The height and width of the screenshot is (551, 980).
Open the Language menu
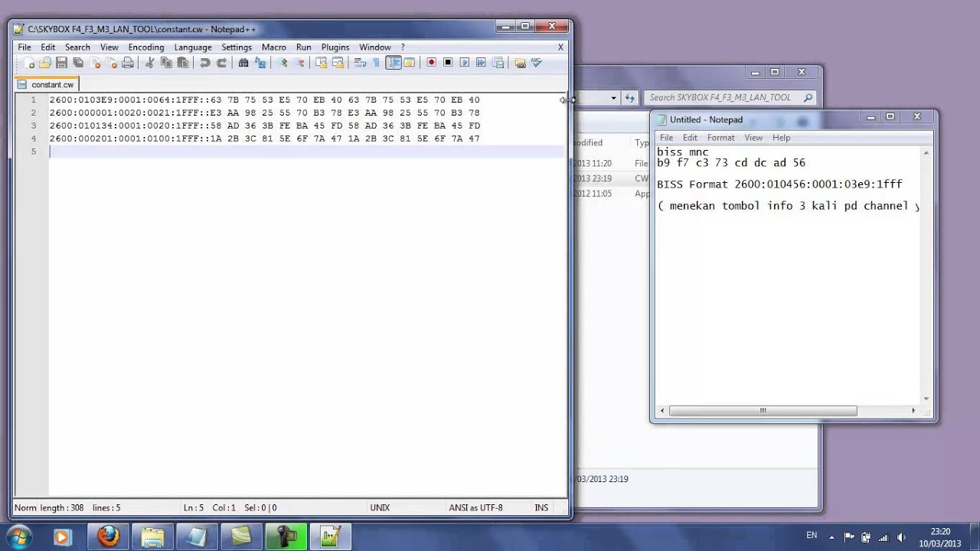192,47
